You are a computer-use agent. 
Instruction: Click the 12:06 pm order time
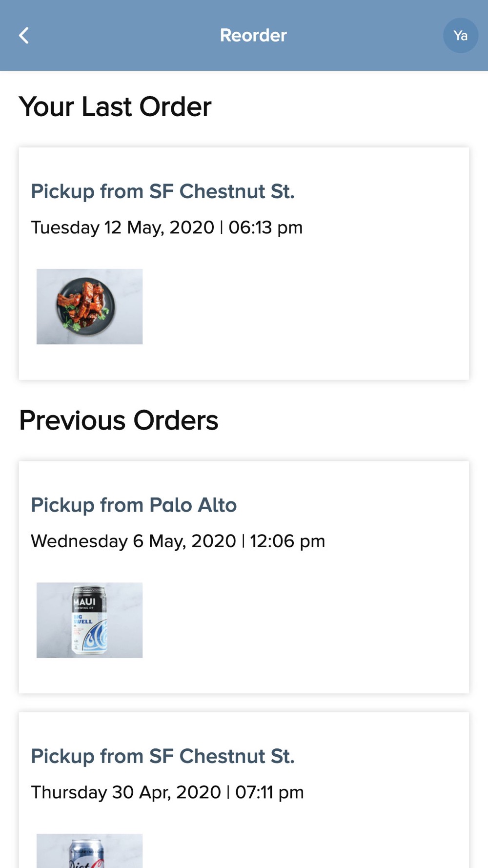pos(287,541)
